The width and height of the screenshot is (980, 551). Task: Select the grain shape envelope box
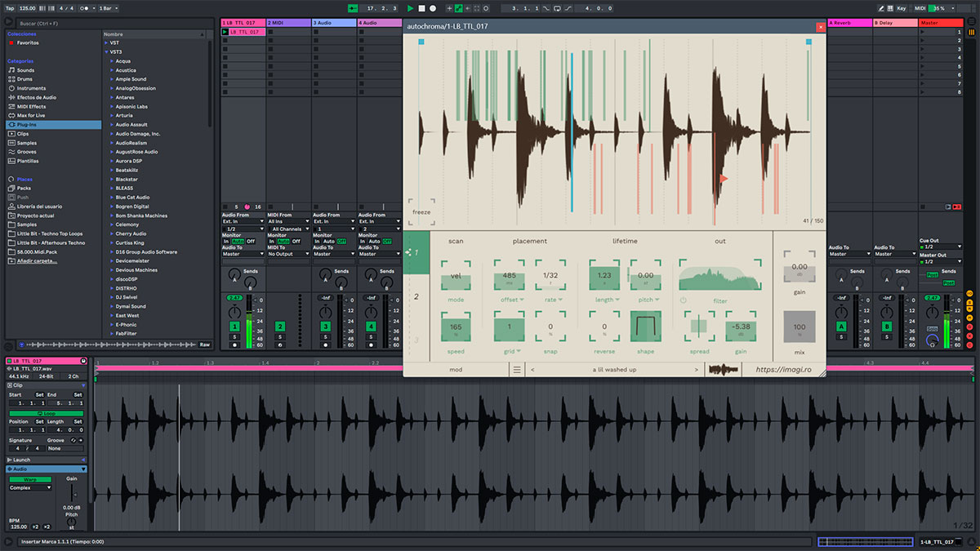coord(646,327)
